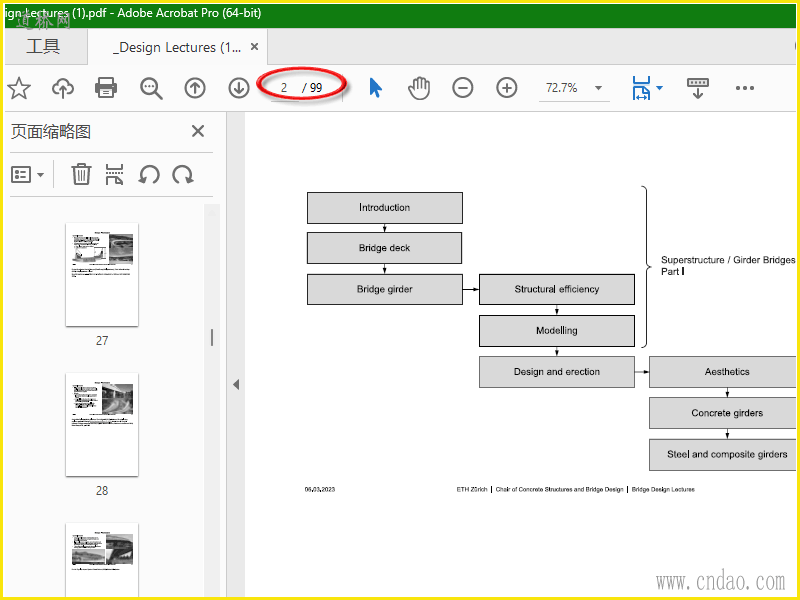This screenshot has height=600, width=800.
Task: Click the Introduction box
Action: (x=385, y=208)
